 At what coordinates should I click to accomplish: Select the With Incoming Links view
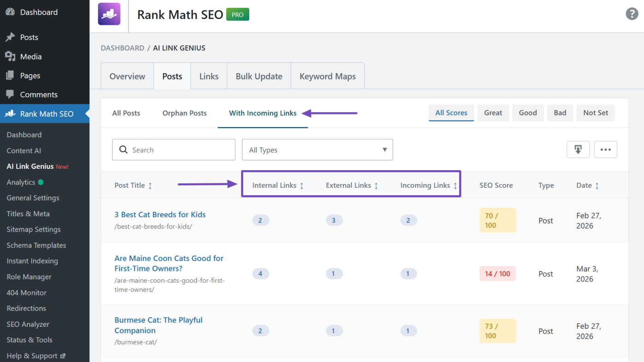pos(263,113)
